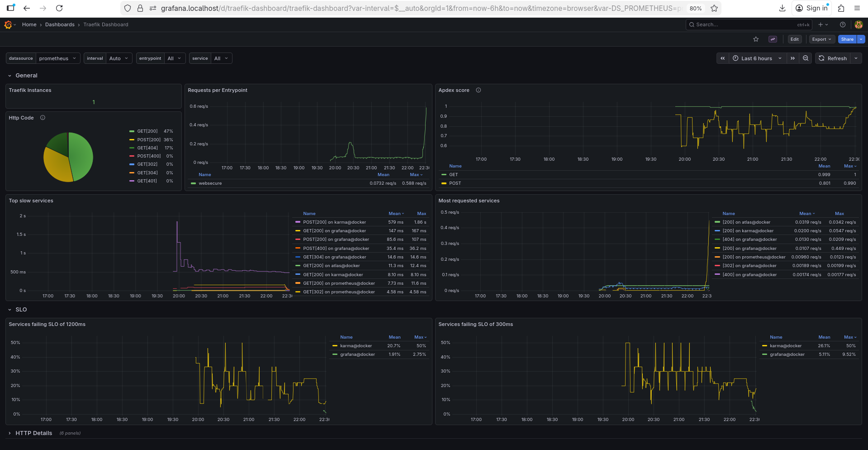
Task: Click the 80% zoom level indicator
Action: 696,8
